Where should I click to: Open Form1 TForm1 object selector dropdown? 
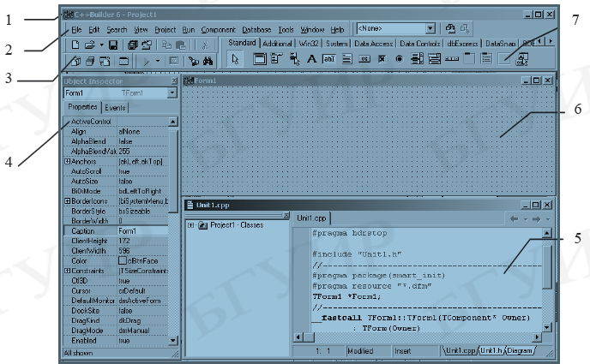172,92
